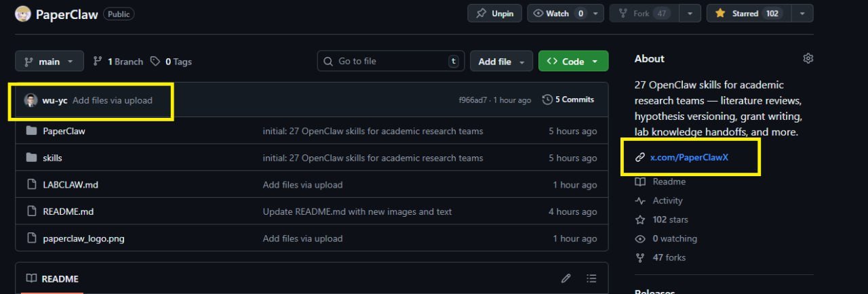868x294 pixels.
Task: Open the star lists dropdown arrow
Action: click(802, 14)
